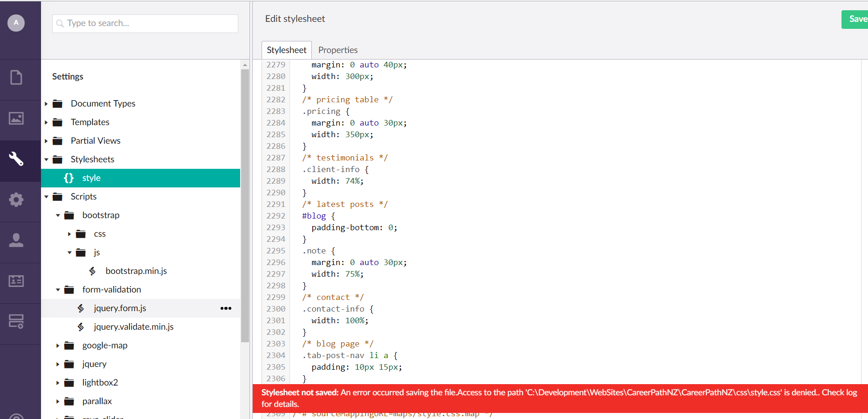Open bootstrap.min.js in the tree
Image resolution: width=868 pixels, height=419 pixels.
[x=136, y=271]
